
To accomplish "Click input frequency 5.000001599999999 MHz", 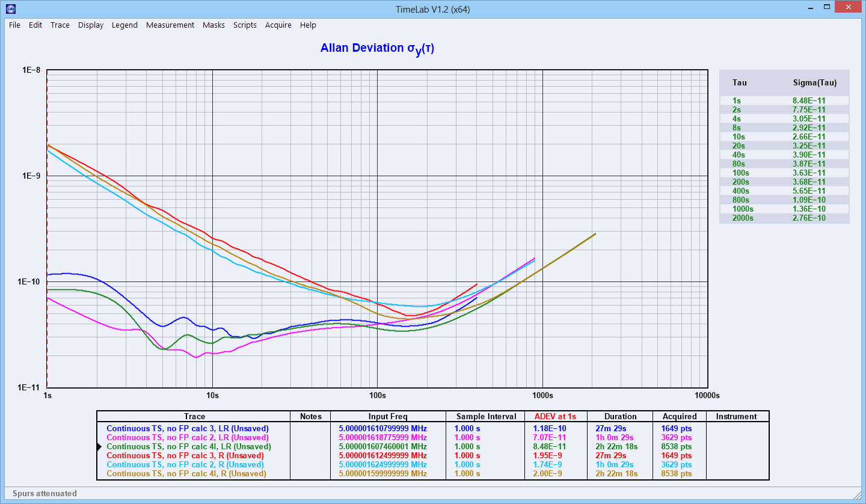I will [383, 474].
